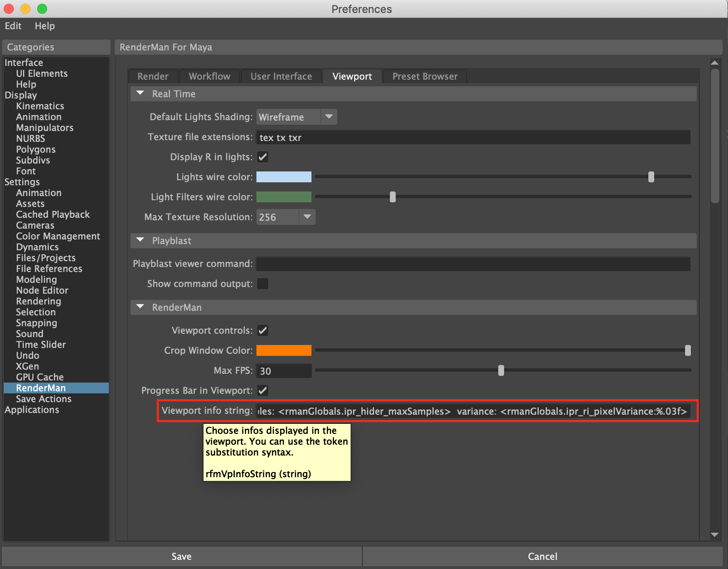The height and width of the screenshot is (569, 728).
Task: Open Max Texture Resolution dropdown
Action: click(286, 217)
